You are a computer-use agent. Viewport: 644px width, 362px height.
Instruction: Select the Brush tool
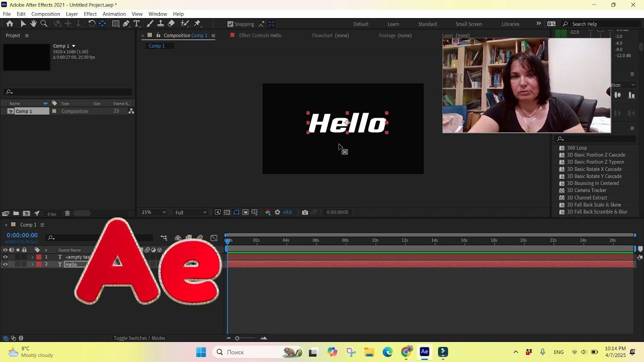[x=150, y=24]
